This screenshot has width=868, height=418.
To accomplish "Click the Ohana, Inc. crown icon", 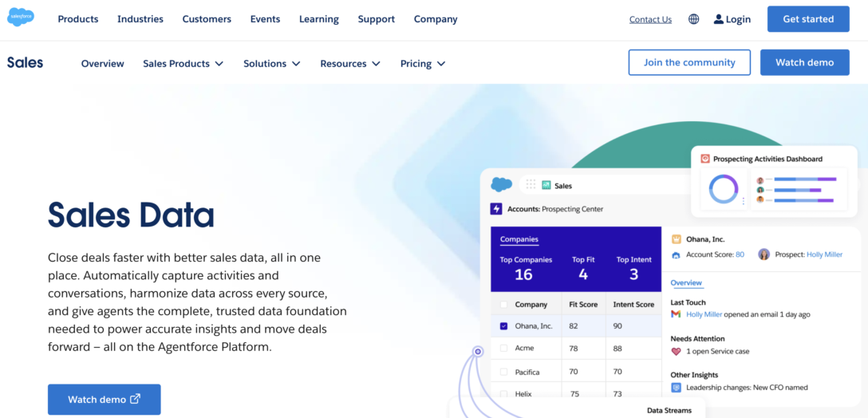I will coord(676,239).
